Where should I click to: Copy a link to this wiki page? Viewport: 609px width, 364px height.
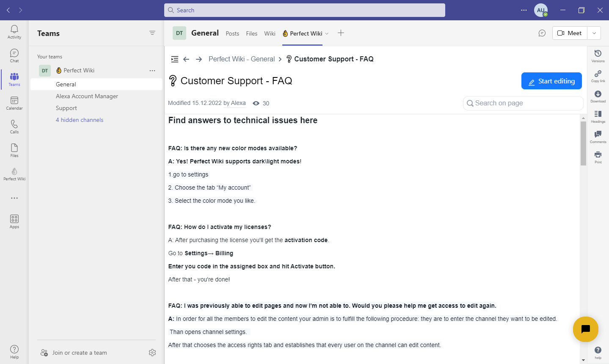(x=598, y=75)
